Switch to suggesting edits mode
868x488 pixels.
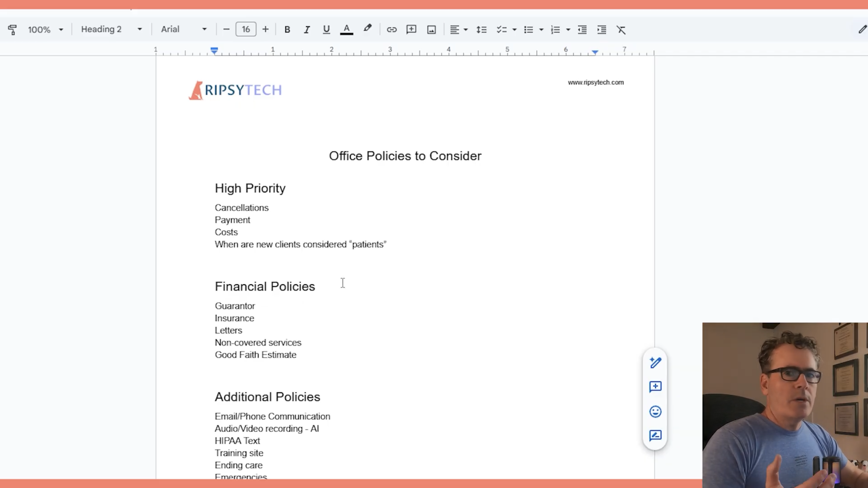(862, 30)
